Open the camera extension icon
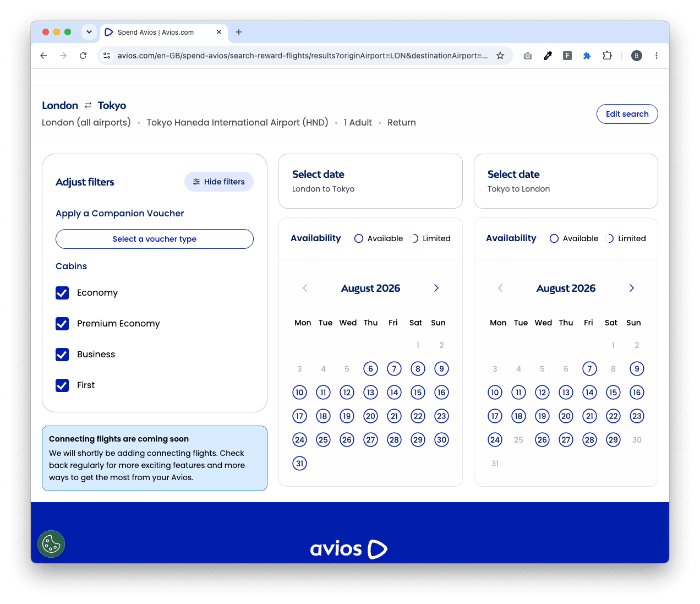This screenshot has height=604, width=700. (528, 56)
